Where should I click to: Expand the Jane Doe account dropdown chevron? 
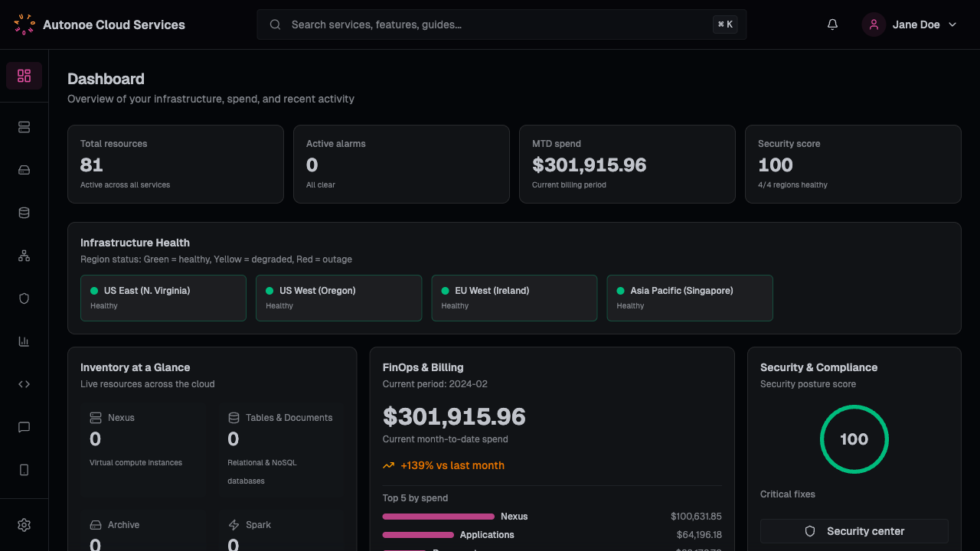coord(952,24)
